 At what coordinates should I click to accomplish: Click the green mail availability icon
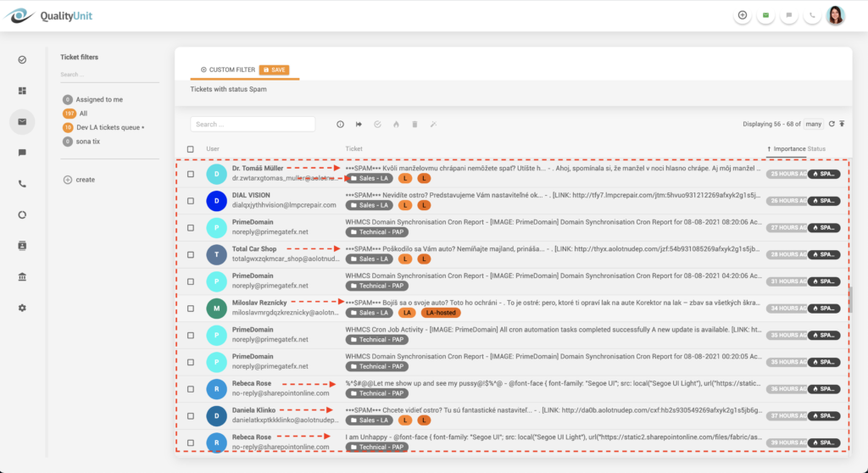[x=765, y=15]
